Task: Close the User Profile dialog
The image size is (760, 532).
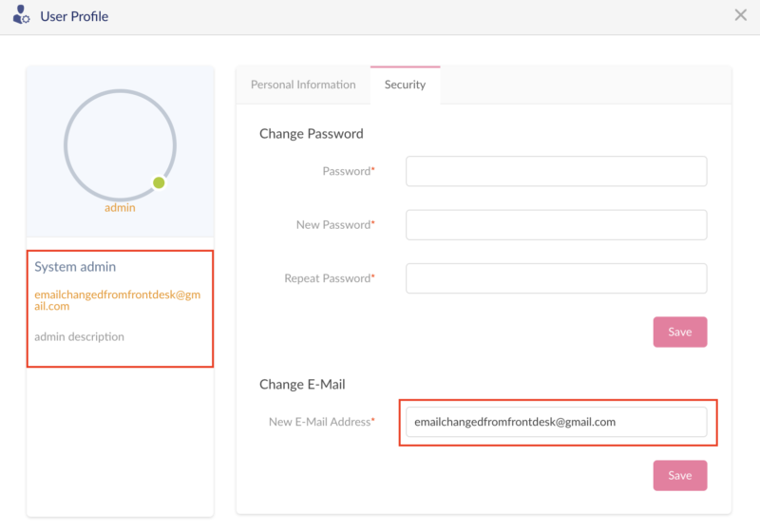Action: click(740, 15)
